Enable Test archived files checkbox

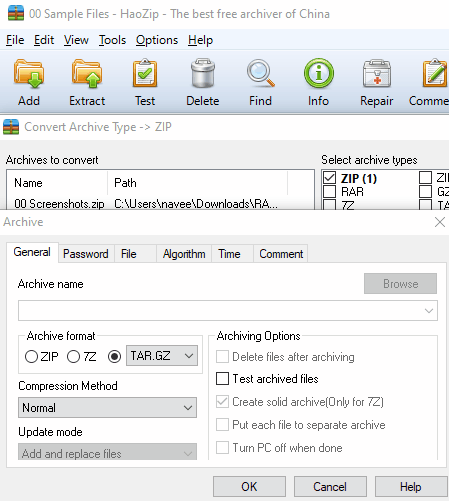click(222, 379)
